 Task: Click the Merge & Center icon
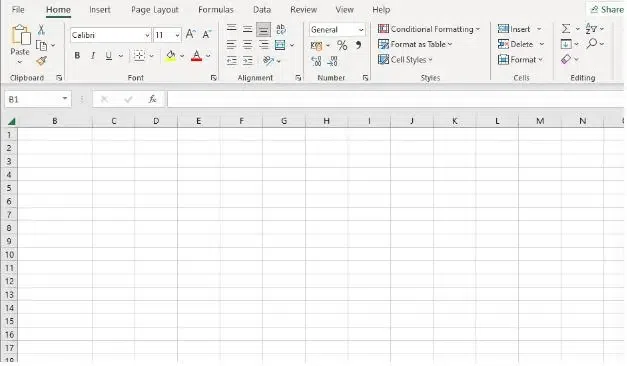280,45
